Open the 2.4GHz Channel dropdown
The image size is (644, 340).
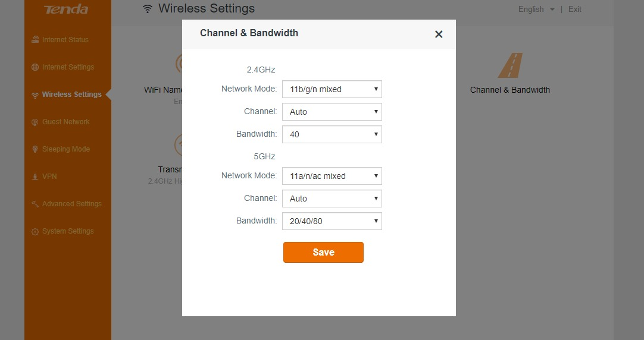332,112
